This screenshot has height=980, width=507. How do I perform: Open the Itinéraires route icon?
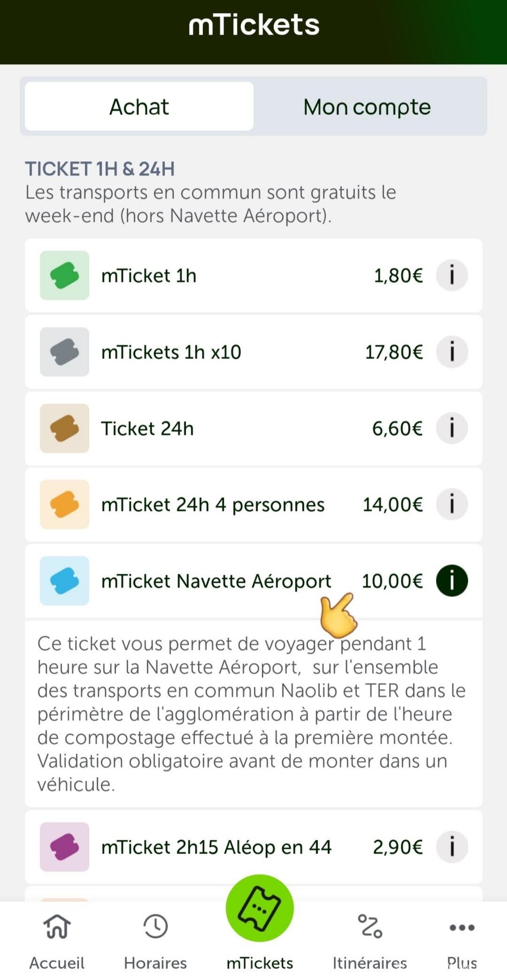click(x=370, y=927)
